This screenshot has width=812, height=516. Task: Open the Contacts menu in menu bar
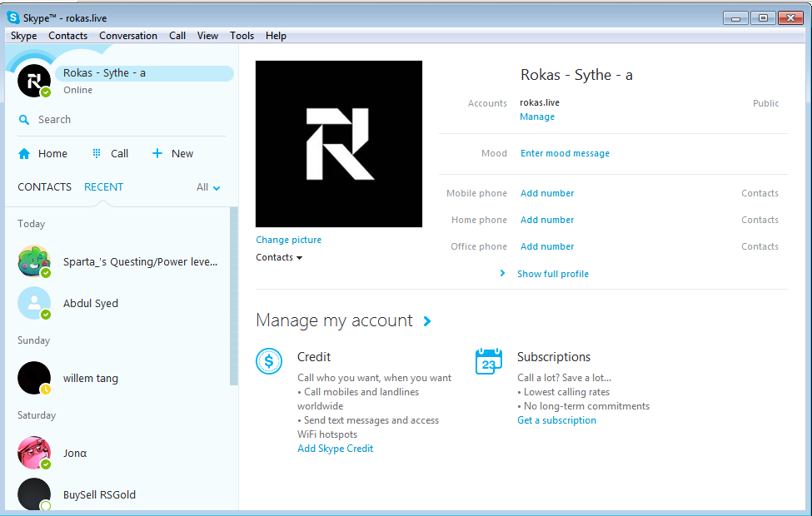click(x=67, y=36)
